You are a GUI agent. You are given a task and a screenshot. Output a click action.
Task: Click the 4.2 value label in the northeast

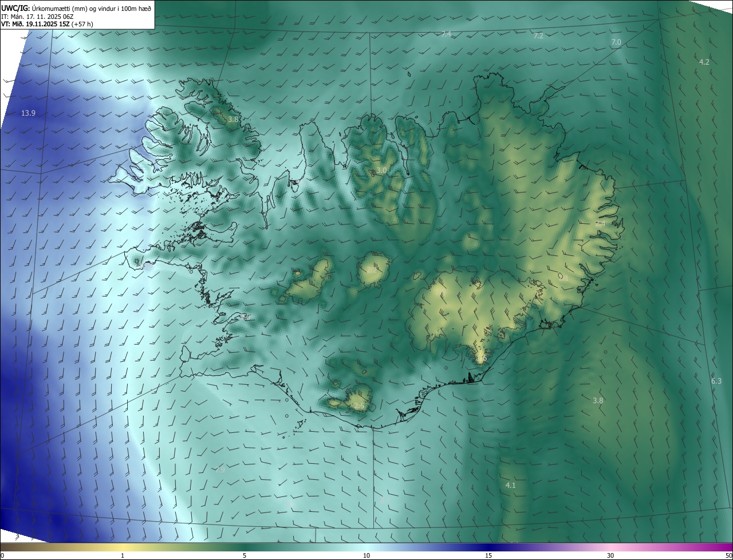pyautogui.click(x=704, y=62)
